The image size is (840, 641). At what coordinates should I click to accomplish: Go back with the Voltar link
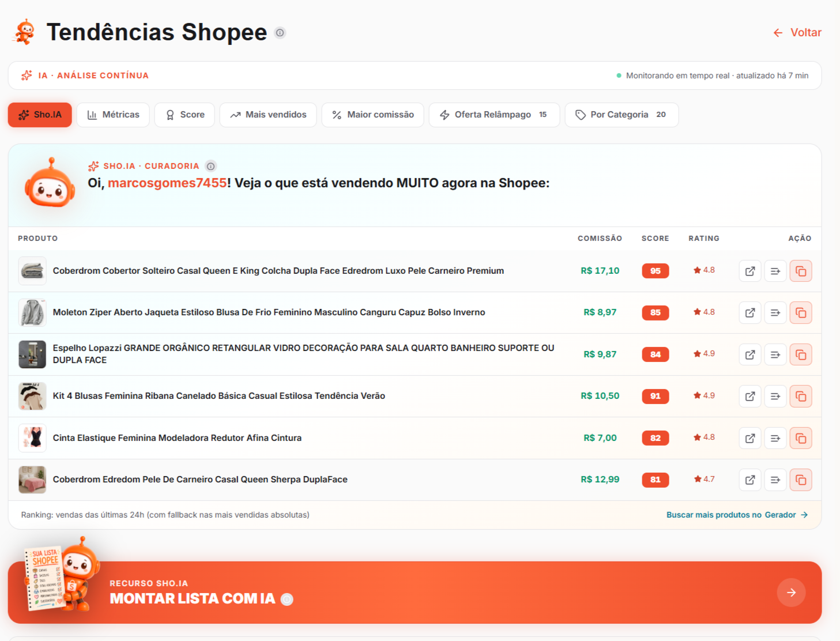pyautogui.click(x=797, y=33)
